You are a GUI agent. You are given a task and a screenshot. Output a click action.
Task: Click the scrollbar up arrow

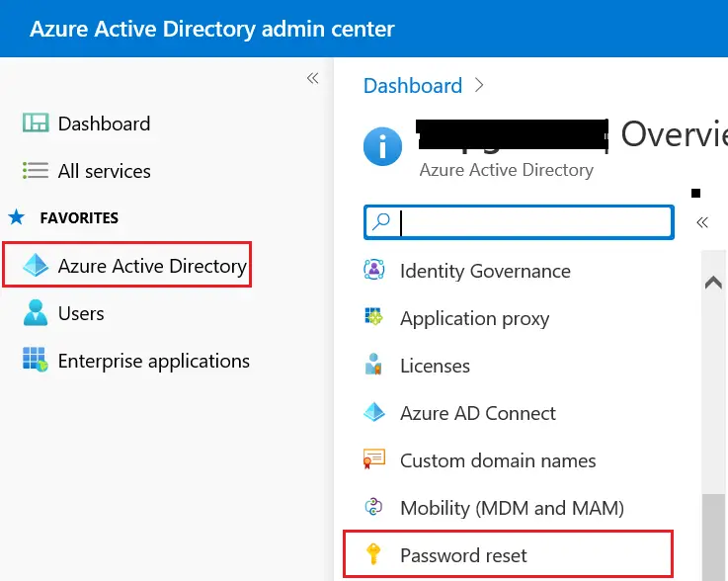(713, 283)
